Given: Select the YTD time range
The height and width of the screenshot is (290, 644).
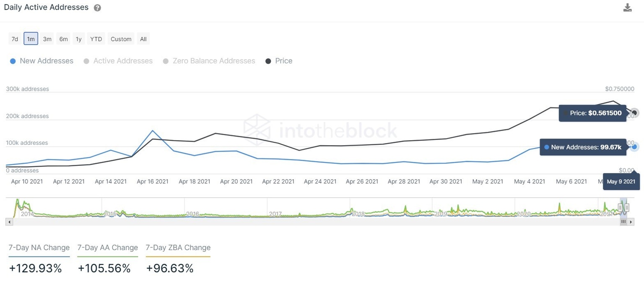Looking at the screenshot, I should tap(96, 39).
